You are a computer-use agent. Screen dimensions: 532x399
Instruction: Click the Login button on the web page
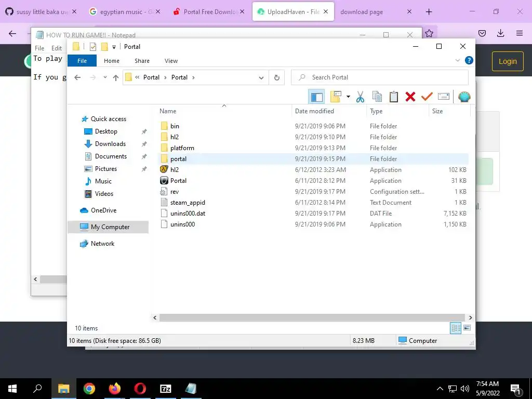click(508, 61)
